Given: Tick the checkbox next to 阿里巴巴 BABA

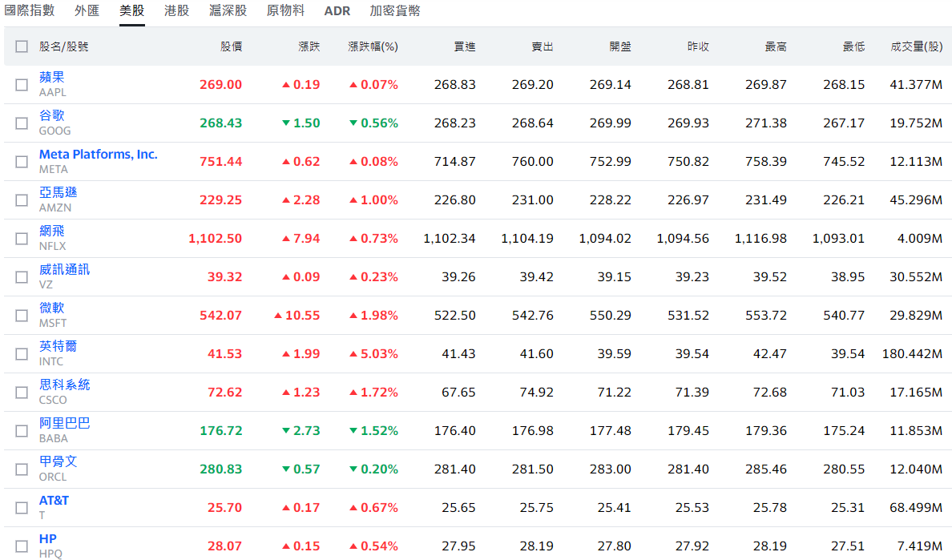Looking at the screenshot, I should (x=22, y=431).
